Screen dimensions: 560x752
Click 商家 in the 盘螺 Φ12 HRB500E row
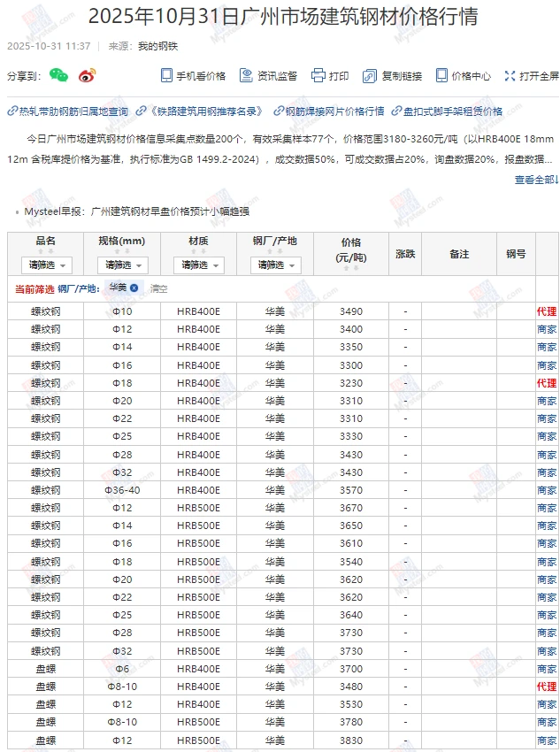tap(547, 740)
